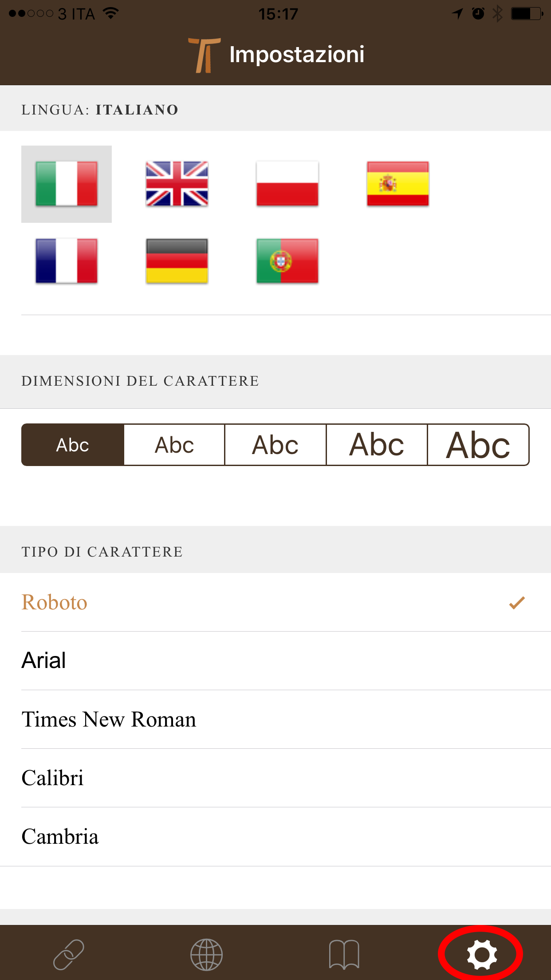Select the second Abc font size
This screenshot has width=551, height=980.
pyautogui.click(x=174, y=445)
